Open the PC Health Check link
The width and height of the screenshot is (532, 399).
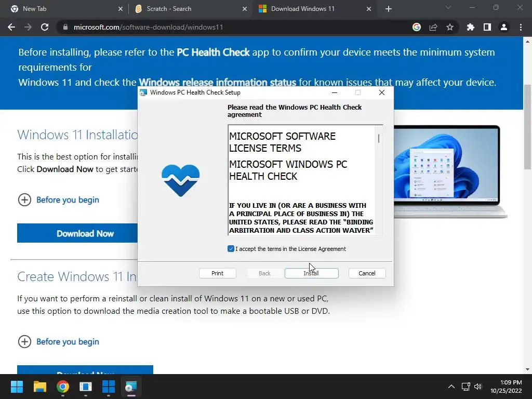(x=213, y=52)
